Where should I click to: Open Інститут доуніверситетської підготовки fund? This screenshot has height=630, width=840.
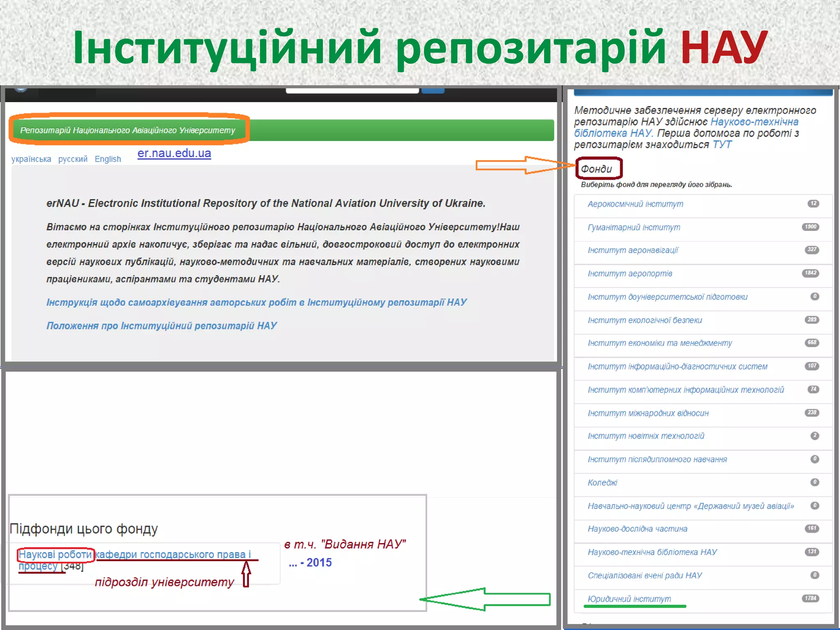click(667, 297)
